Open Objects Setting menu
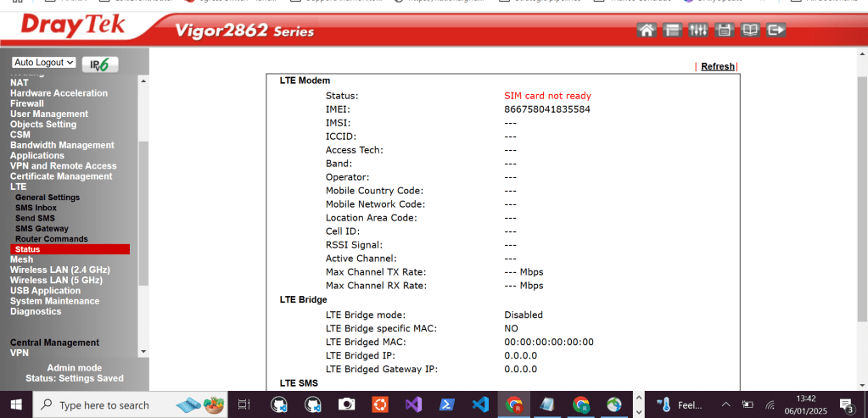Screen dimensions: 868x418 click(x=43, y=125)
